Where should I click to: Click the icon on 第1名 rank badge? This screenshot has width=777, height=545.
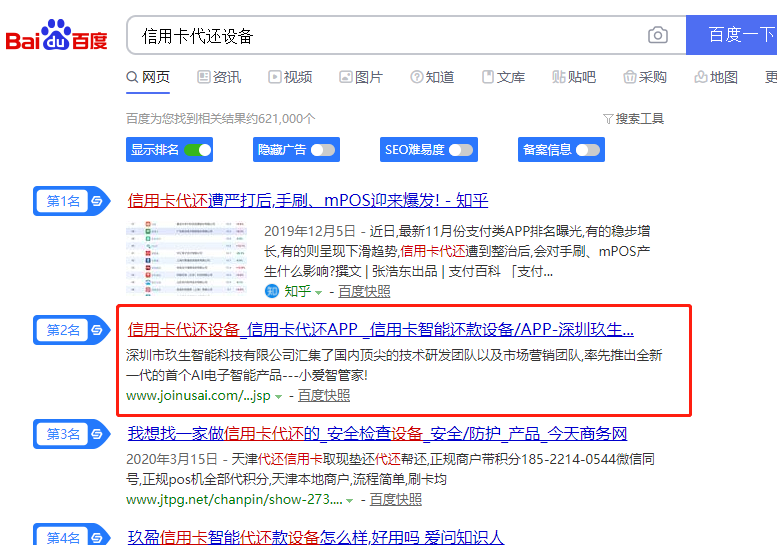[x=97, y=201]
